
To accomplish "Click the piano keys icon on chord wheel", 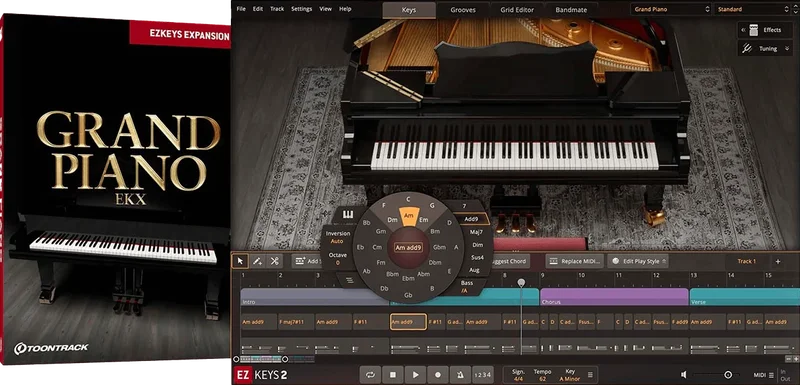I will [x=348, y=215].
